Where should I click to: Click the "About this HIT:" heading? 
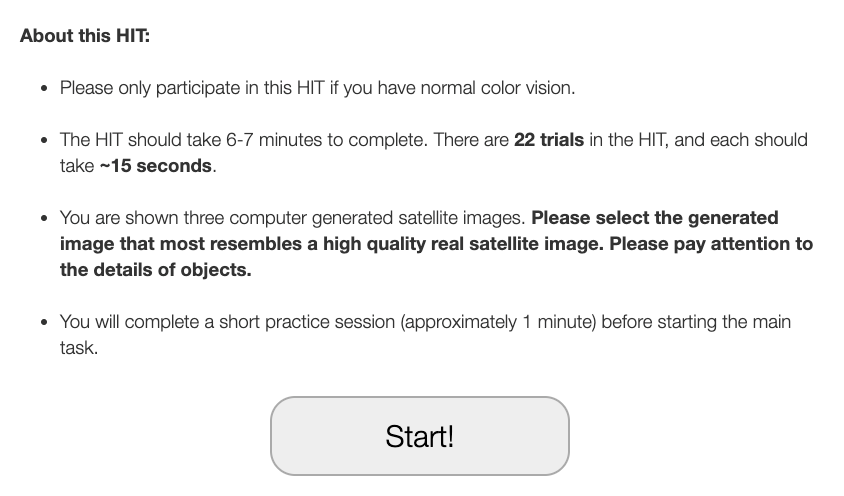(84, 36)
